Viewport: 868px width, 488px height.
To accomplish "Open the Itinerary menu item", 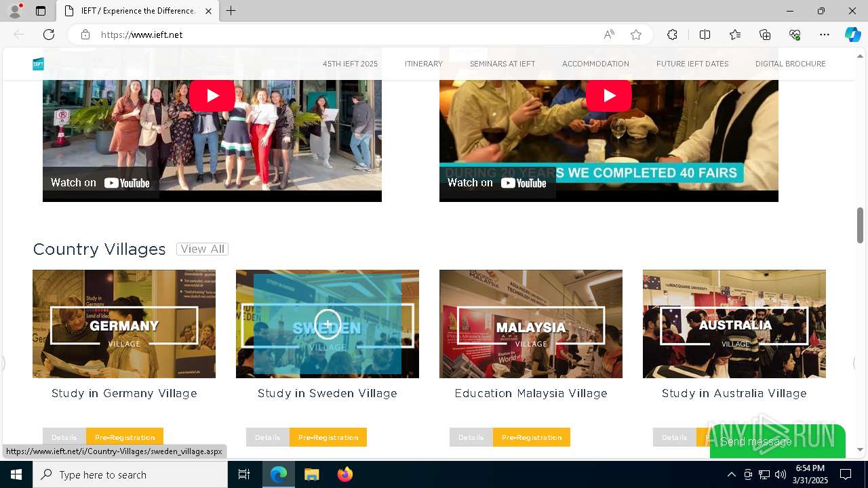I will click(x=424, y=64).
